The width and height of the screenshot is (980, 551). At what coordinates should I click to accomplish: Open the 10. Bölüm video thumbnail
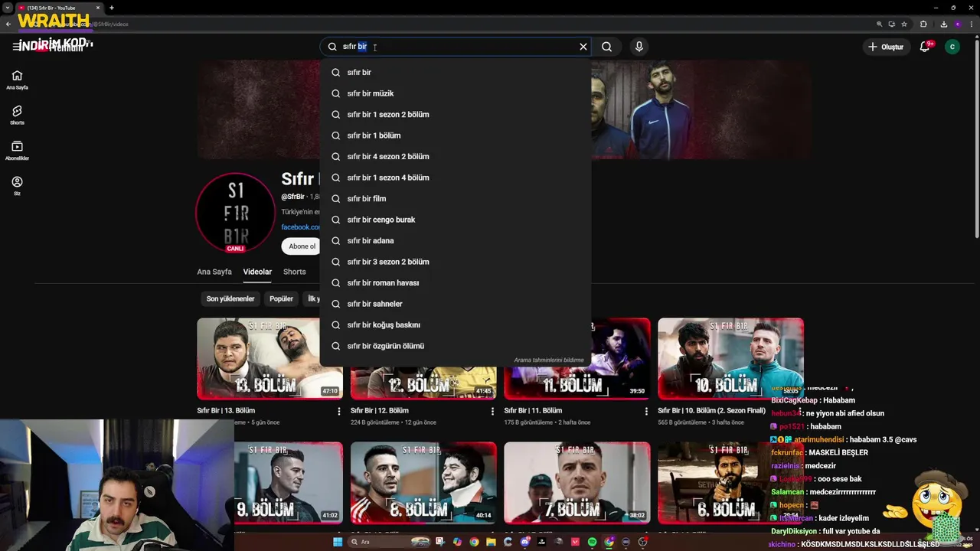pos(730,358)
